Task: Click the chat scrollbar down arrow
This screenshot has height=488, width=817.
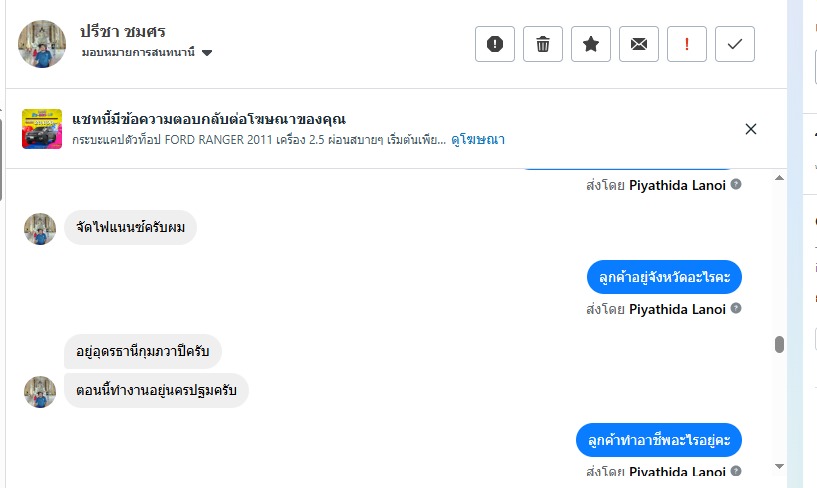Action: coord(779,466)
